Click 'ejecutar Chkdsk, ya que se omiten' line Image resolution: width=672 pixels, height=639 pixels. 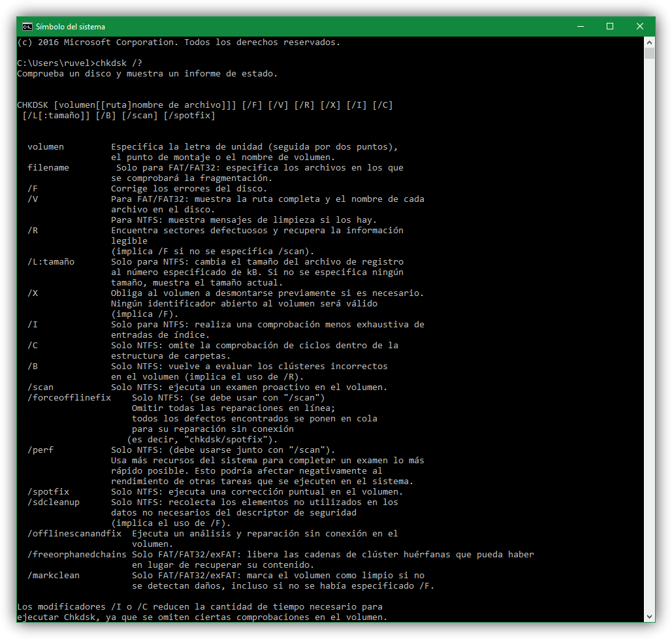click(x=202, y=617)
